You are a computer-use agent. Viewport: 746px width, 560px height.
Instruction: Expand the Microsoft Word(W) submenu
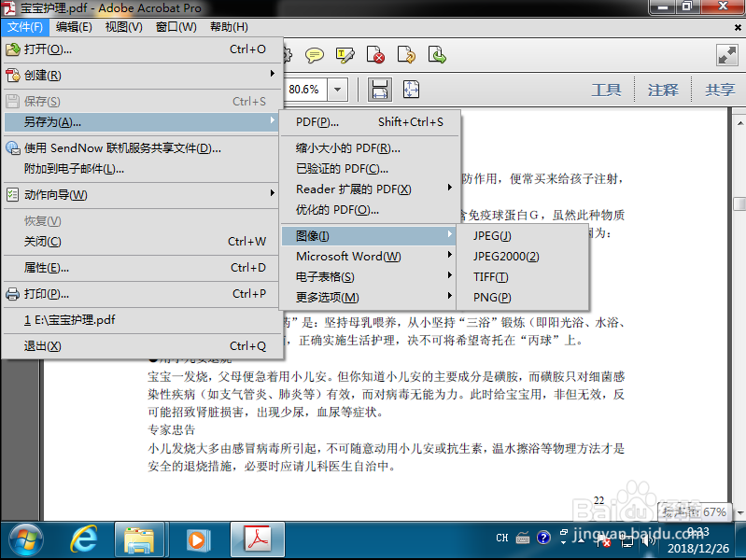[370, 257]
